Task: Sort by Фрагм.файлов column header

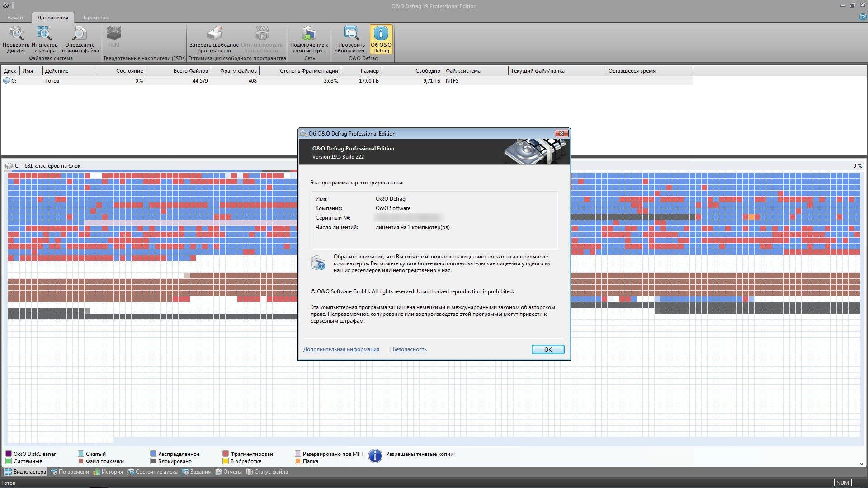Action: click(x=235, y=71)
